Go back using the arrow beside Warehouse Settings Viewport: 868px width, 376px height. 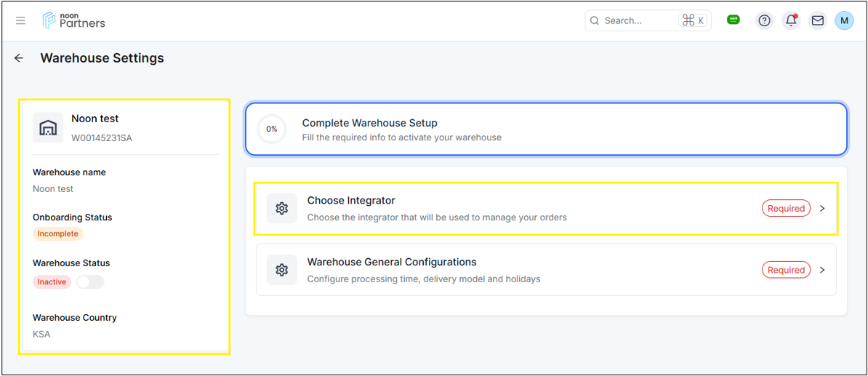click(x=19, y=58)
